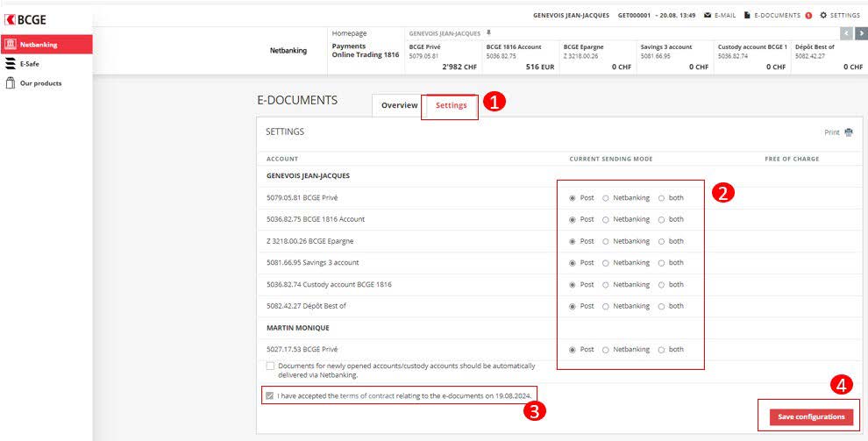Select both for Dépôt Best of

[661, 306]
